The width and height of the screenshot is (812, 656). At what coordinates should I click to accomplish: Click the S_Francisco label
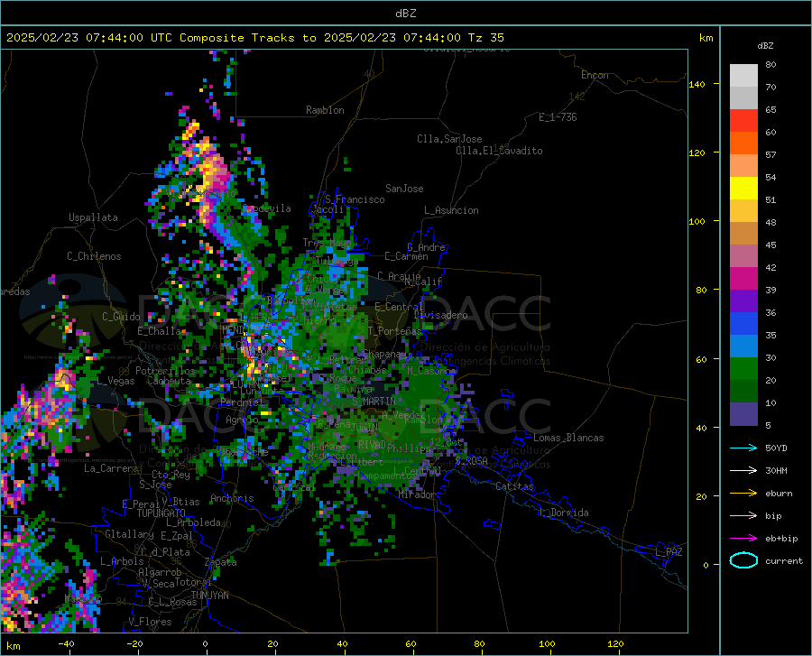pos(355,199)
